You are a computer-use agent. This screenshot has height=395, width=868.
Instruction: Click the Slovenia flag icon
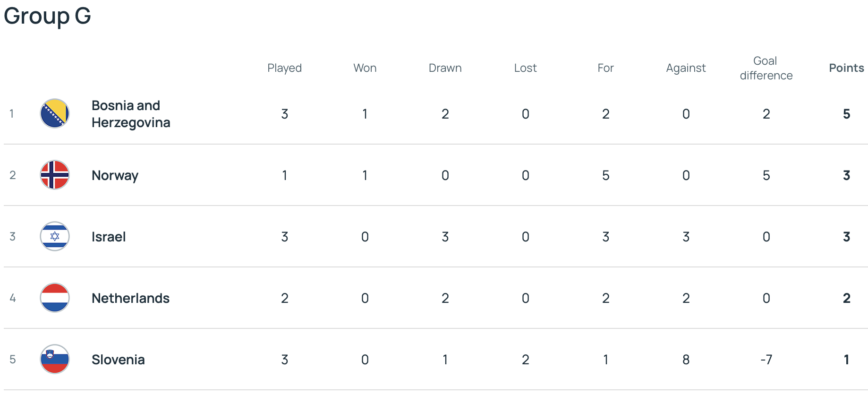coord(55,360)
